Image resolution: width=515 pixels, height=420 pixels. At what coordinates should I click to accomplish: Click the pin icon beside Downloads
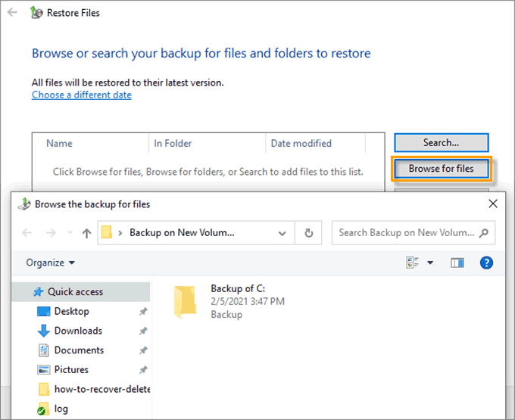[143, 331]
